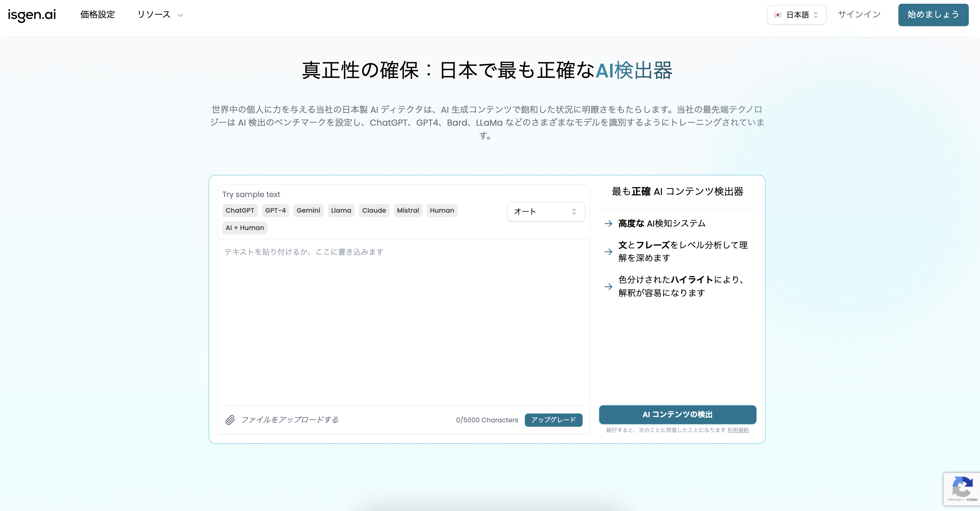Open the オート model selection dropdown
Image resolution: width=980 pixels, height=511 pixels.
point(546,211)
